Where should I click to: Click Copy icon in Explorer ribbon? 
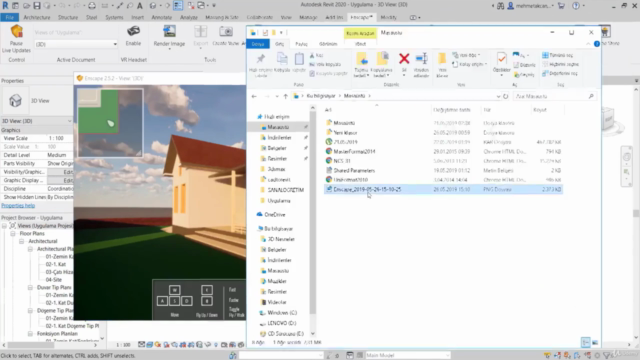(x=282, y=59)
